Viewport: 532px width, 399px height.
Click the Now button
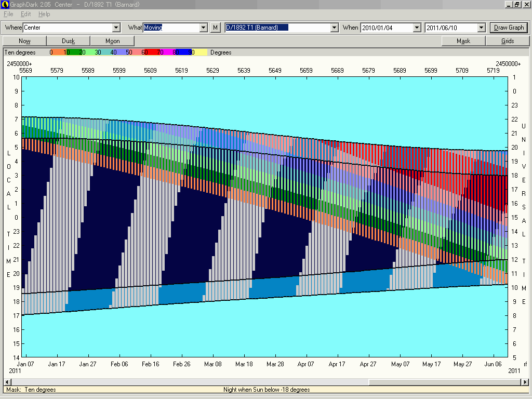tap(24, 41)
